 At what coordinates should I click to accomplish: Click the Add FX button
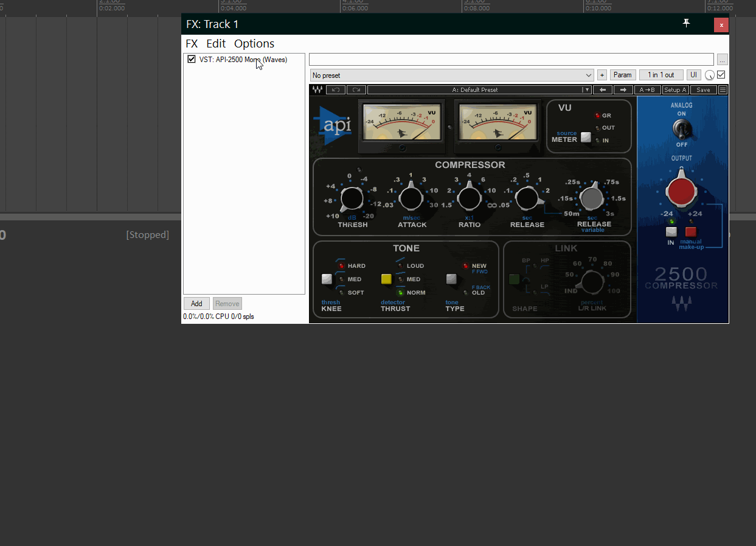coord(197,304)
